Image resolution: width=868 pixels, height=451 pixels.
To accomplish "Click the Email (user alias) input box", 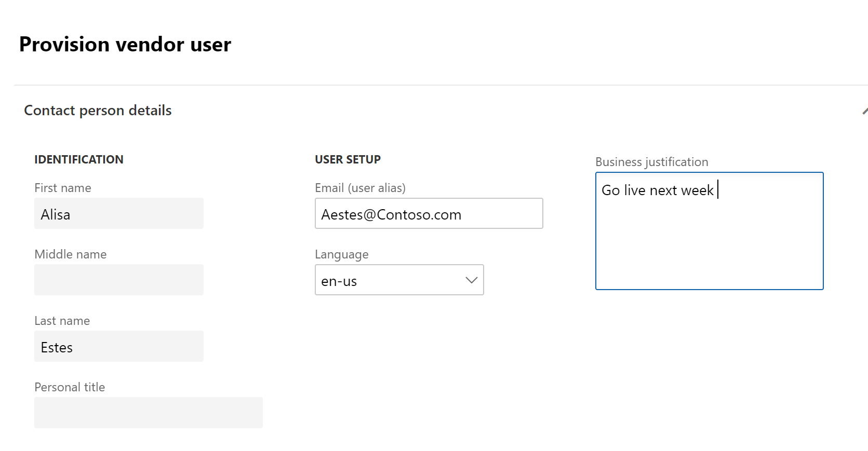I will tap(429, 214).
